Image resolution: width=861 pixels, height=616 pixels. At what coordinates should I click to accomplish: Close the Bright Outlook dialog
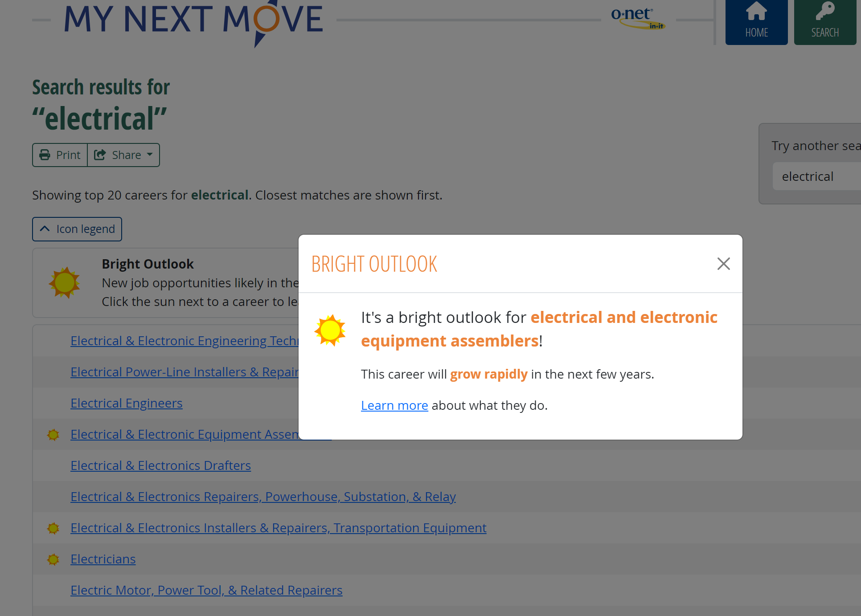coord(723,264)
